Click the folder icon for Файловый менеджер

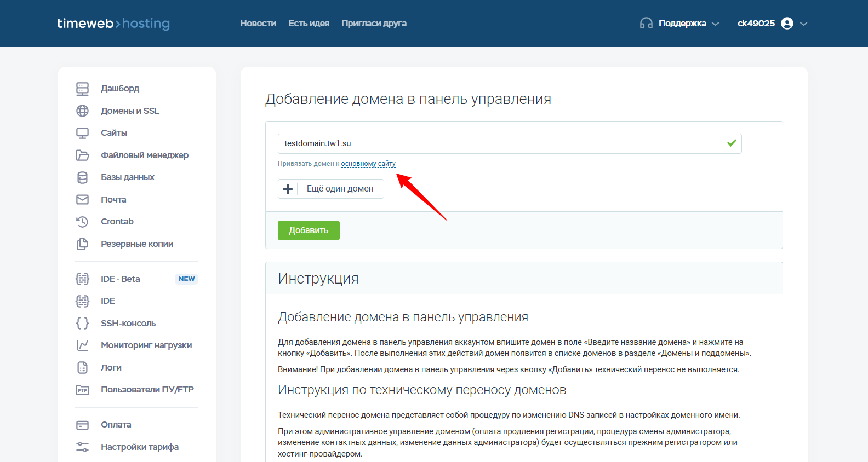[82, 155]
